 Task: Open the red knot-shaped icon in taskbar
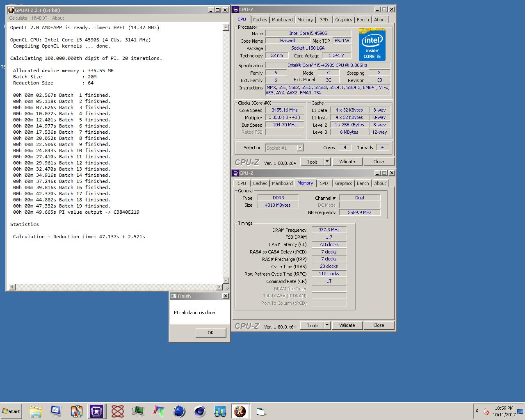[118, 411]
